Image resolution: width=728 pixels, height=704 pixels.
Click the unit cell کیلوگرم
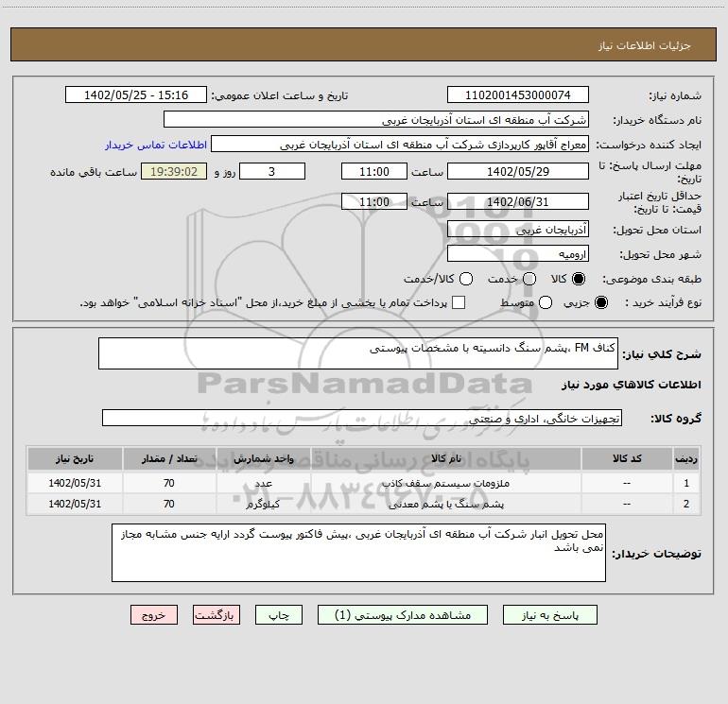pyautogui.click(x=263, y=504)
